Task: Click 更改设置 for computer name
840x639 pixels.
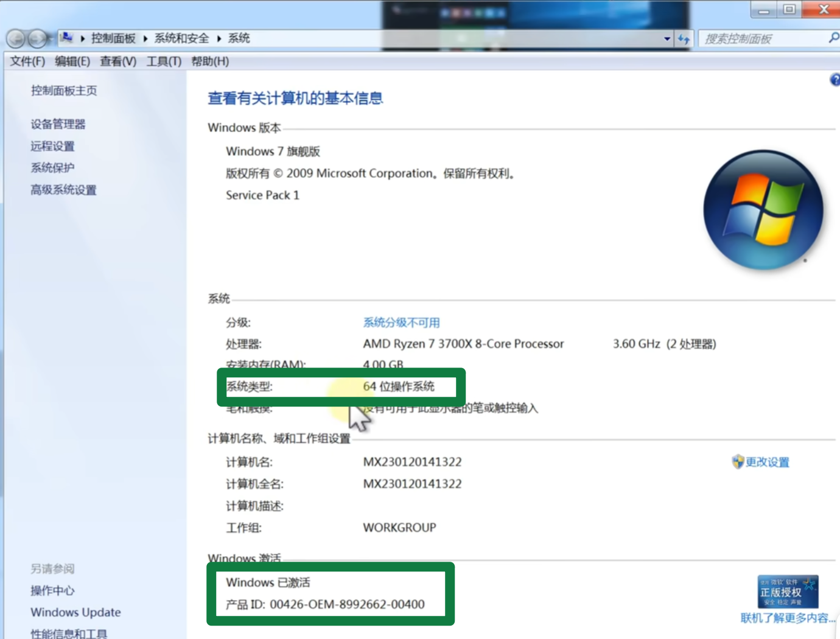Action: [767, 462]
